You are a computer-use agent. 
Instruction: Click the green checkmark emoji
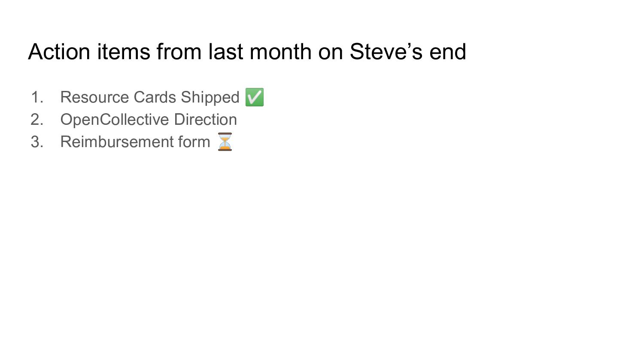[254, 97]
